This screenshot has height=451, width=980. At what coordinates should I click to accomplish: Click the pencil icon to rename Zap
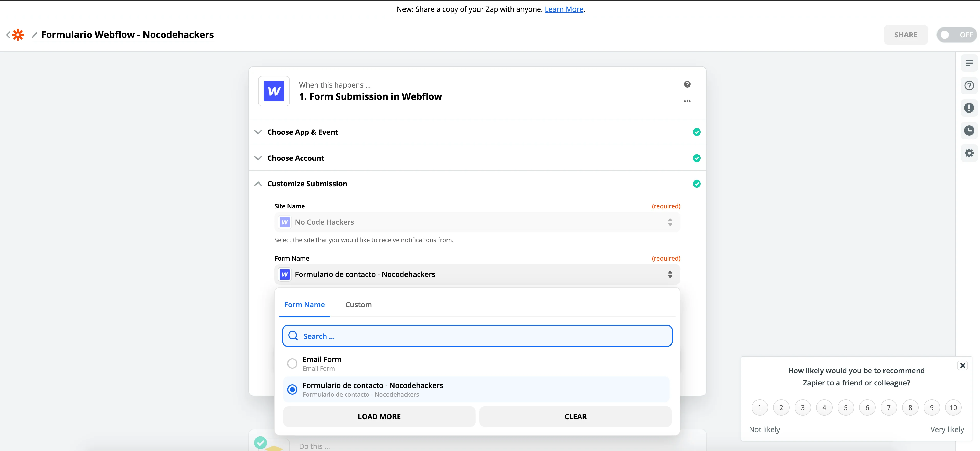point(35,35)
